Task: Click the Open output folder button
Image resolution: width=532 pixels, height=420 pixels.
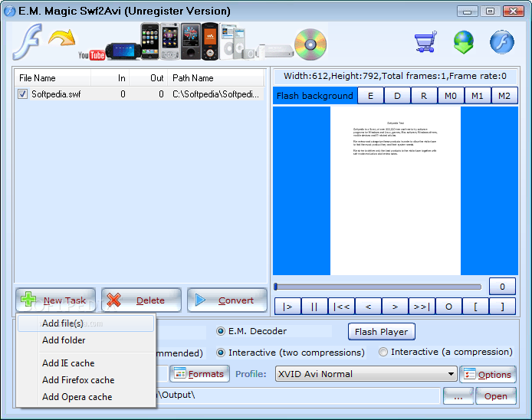Action: pyautogui.click(x=496, y=396)
